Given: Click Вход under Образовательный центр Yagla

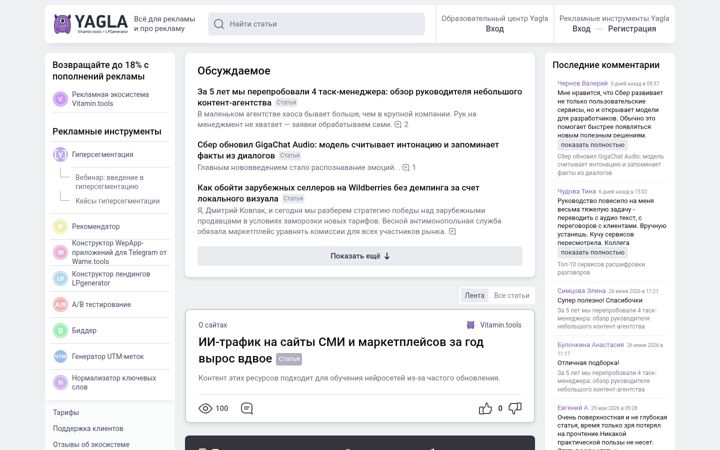Looking at the screenshot, I should pyautogui.click(x=495, y=29).
